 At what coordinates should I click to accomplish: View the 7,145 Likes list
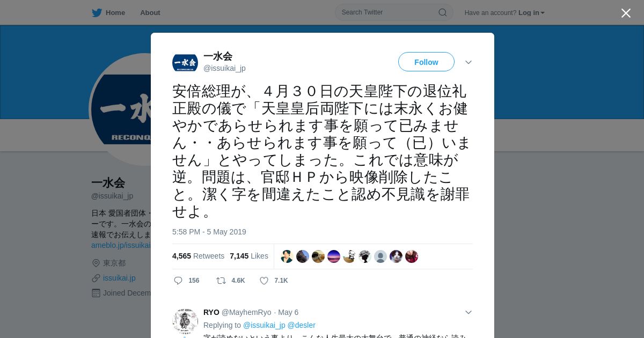coord(249,256)
